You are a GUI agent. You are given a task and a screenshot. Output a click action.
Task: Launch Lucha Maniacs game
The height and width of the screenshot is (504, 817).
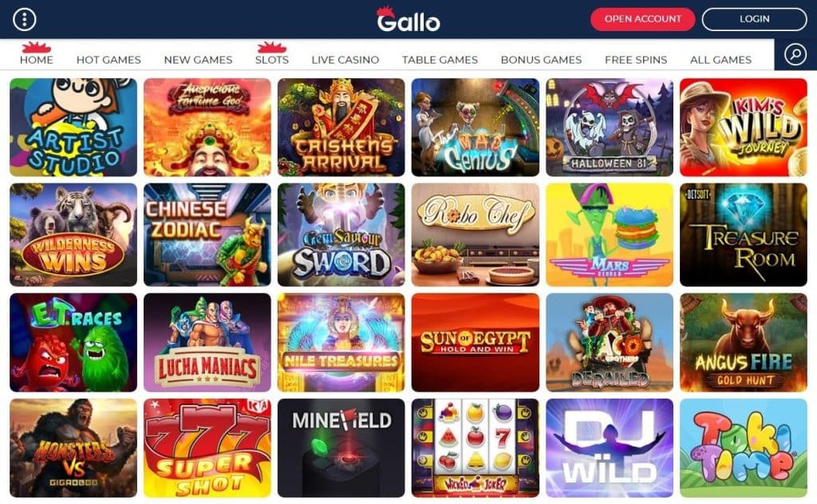[x=207, y=342]
